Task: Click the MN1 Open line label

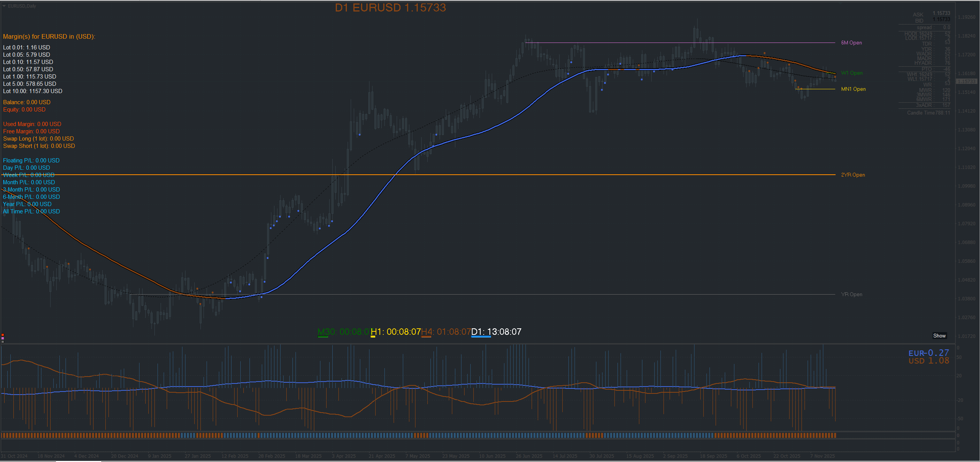Action: (853, 89)
